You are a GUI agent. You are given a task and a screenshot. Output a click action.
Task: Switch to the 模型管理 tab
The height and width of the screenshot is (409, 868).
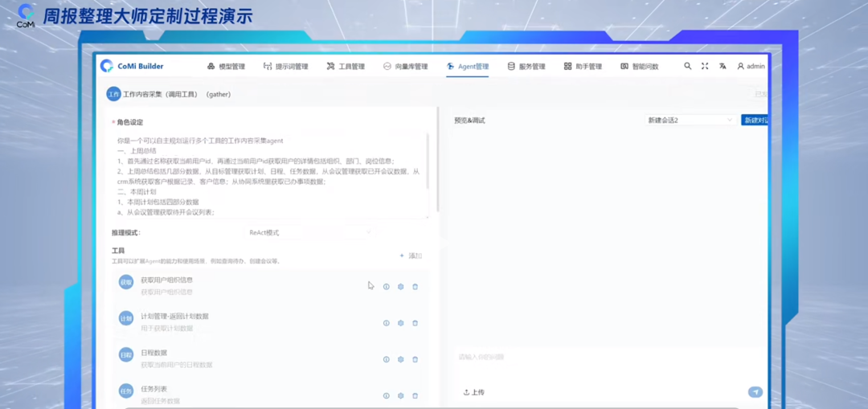click(226, 67)
